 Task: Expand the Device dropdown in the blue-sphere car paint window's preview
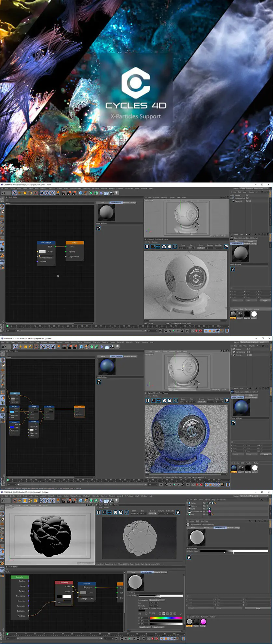click(201, 402)
